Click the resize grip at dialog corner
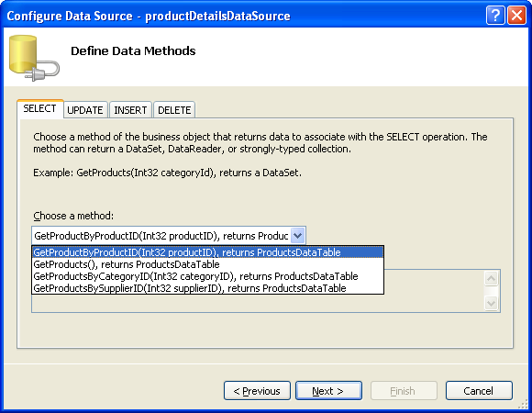The width and height of the screenshot is (532, 413). [523, 404]
